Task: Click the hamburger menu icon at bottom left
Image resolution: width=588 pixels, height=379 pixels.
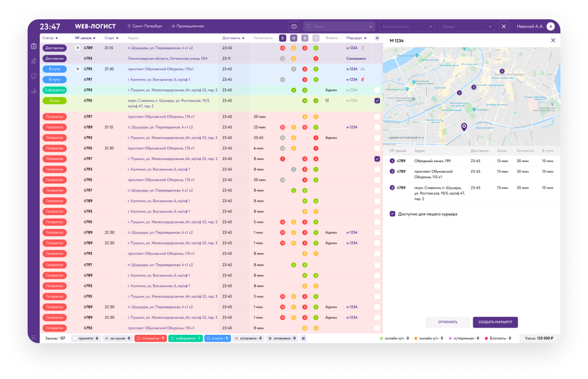Action: coord(34,338)
